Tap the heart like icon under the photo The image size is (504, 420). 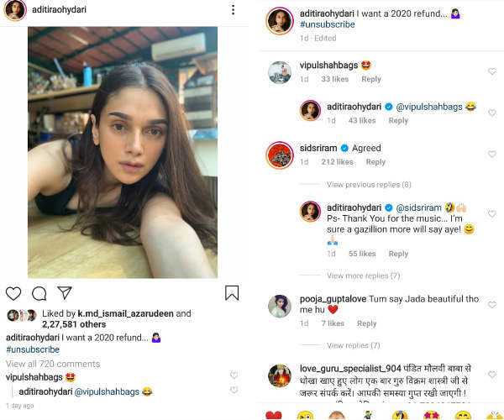[x=13, y=293]
